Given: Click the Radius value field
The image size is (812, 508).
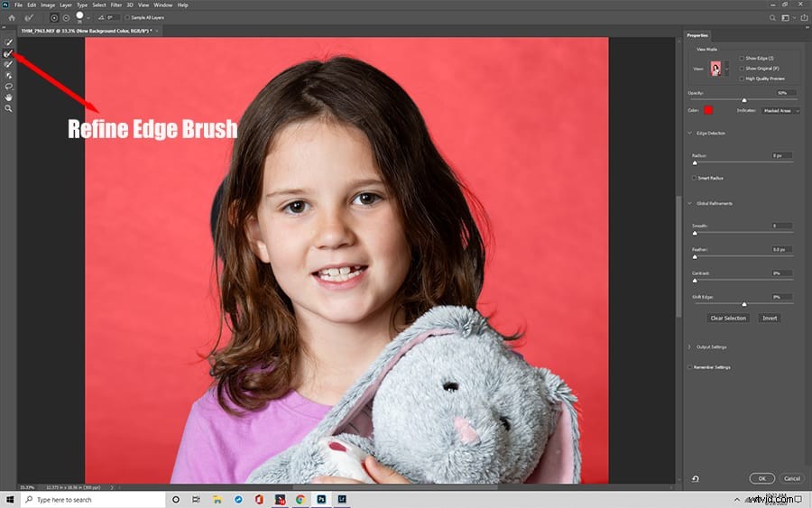Looking at the screenshot, I should click(781, 155).
